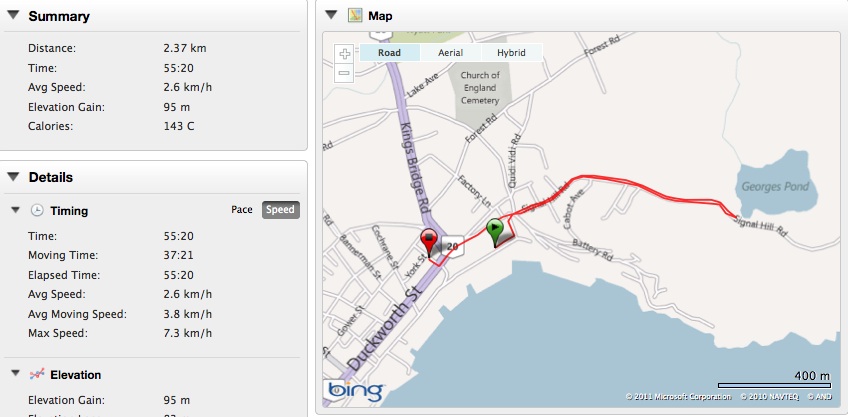Collapse the Timing subsection

(15, 211)
